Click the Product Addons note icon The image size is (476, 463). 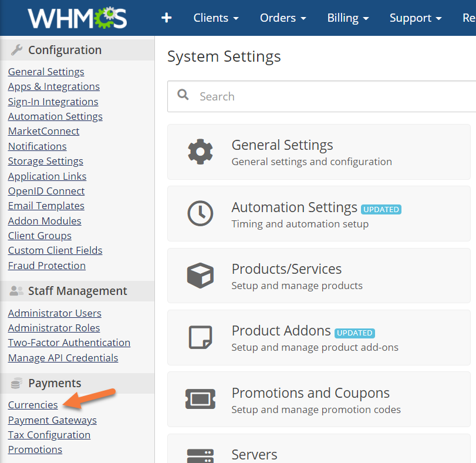200,337
